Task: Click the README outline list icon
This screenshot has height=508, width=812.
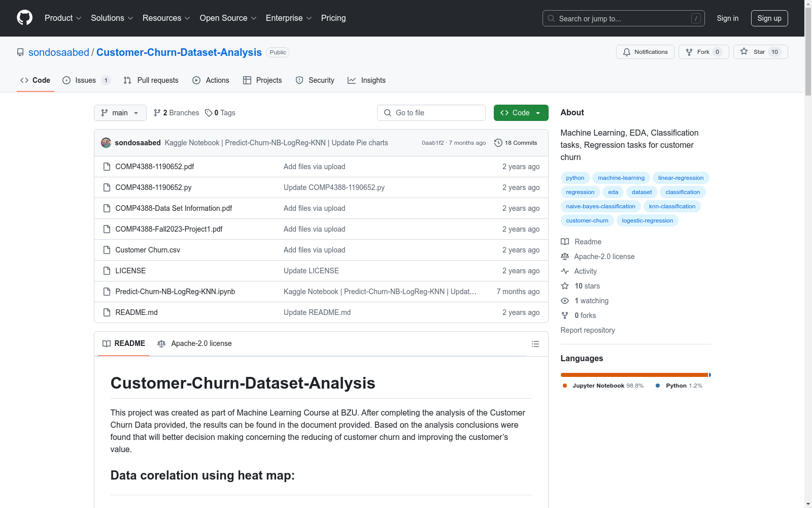Action: (x=535, y=344)
